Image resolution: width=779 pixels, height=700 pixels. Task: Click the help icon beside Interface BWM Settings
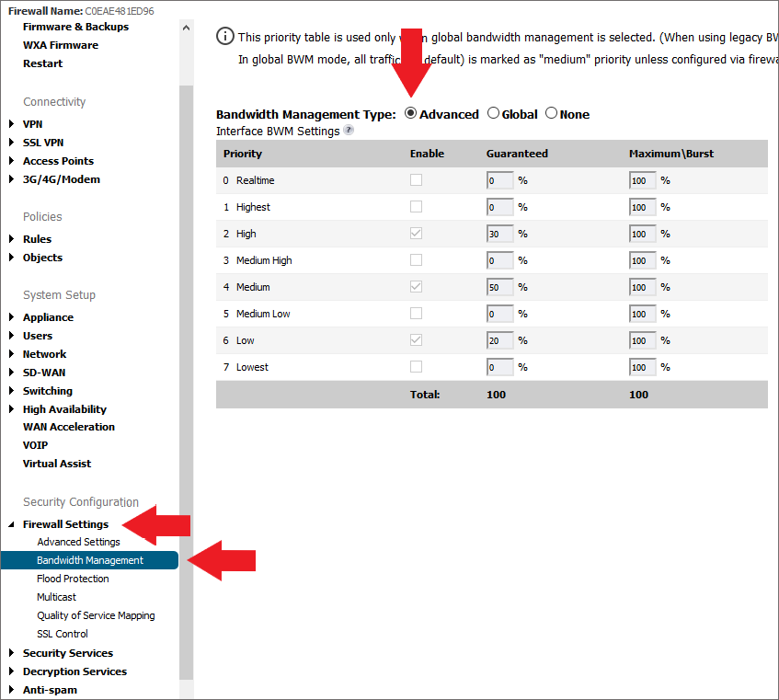point(349,131)
